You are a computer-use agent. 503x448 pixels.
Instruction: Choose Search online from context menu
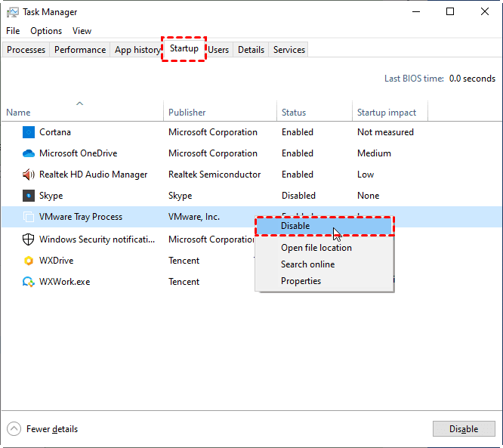click(x=307, y=264)
